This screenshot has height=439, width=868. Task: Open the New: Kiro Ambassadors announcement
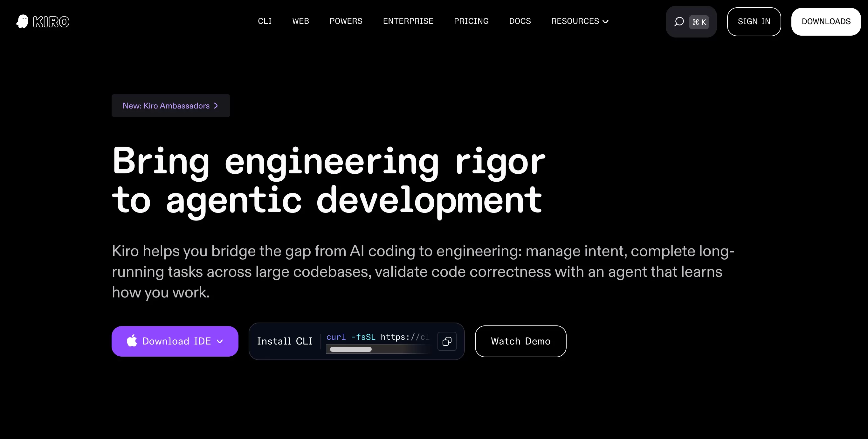point(171,106)
